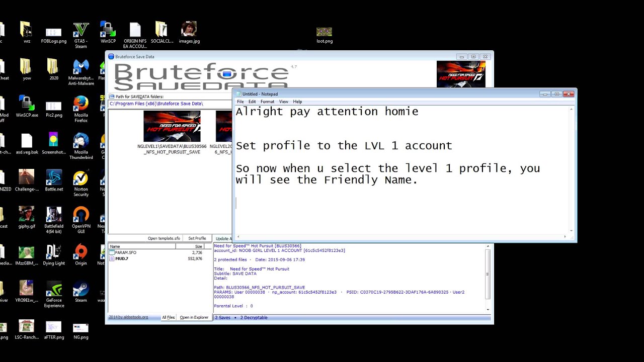Click Set Profile in Bruteforce Save Data

tap(197, 238)
